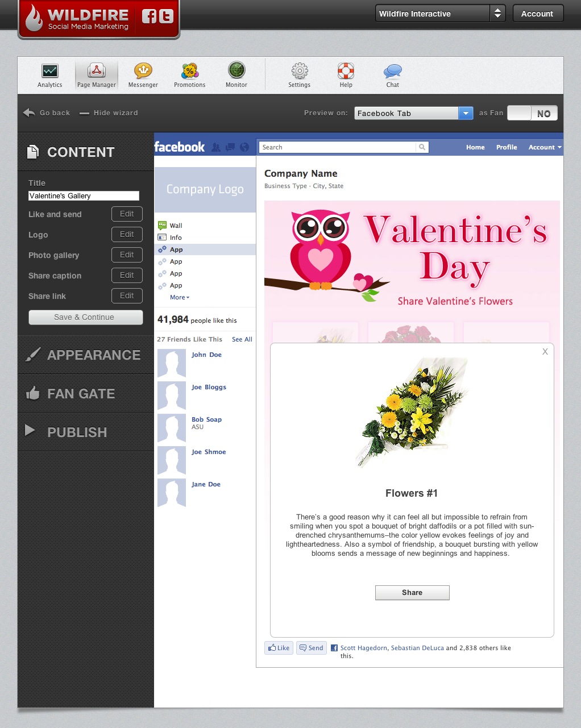Edit the Photo gallery setting
581x728 pixels.
click(127, 255)
